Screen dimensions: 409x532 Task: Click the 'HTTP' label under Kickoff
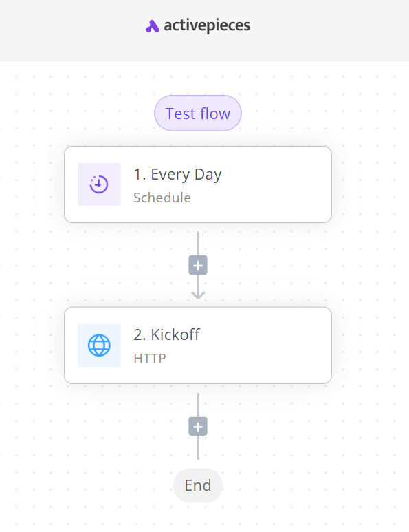[x=150, y=359]
